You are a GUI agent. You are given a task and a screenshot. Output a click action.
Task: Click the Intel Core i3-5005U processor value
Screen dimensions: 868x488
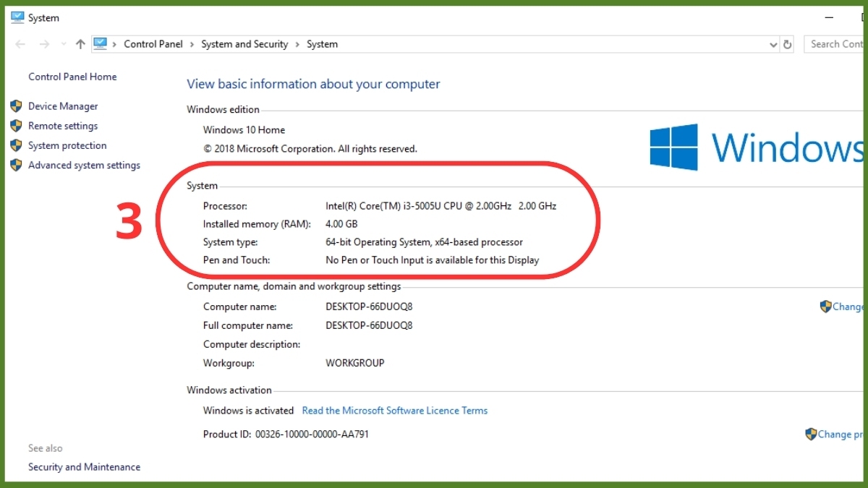coord(441,206)
